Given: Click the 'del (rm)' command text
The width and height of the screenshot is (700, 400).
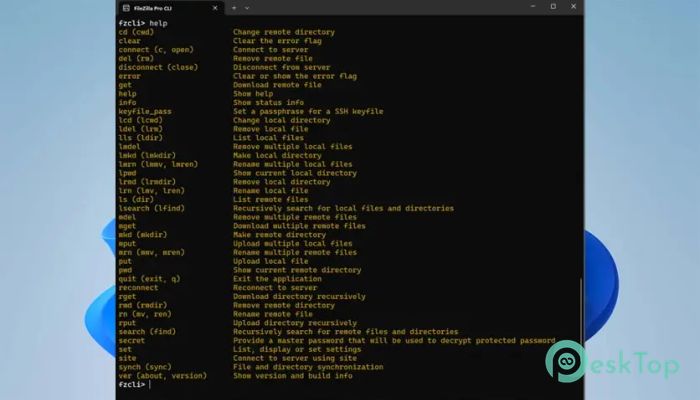Looking at the screenshot, I should 136,58.
